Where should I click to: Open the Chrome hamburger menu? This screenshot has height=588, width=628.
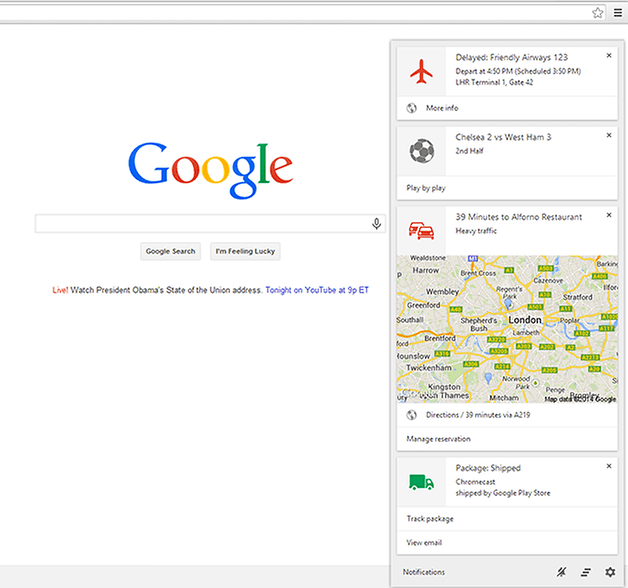click(x=618, y=13)
